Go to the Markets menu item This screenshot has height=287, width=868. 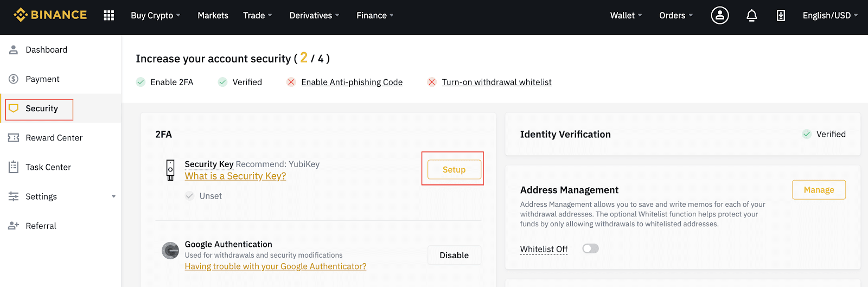click(x=213, y=15)
